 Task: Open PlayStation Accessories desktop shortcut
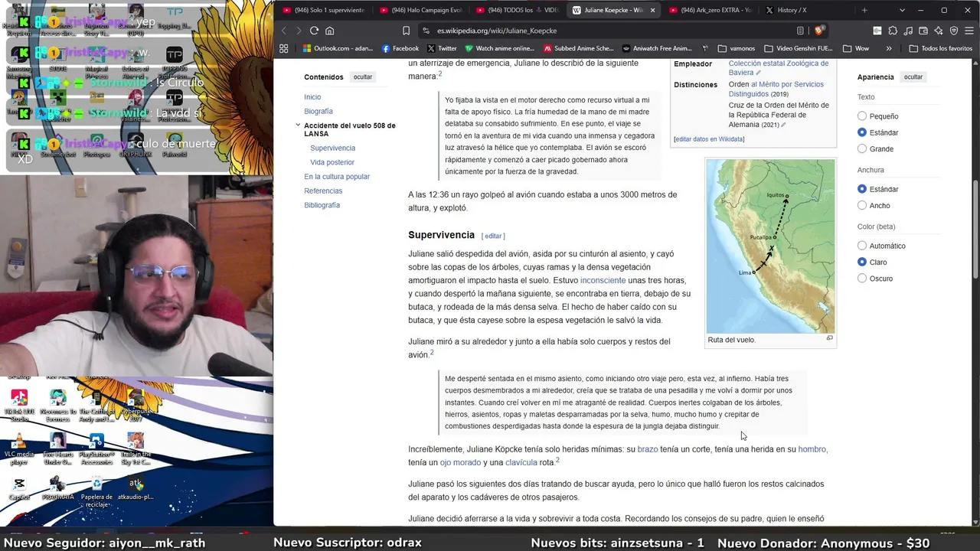tap(96, 449)
